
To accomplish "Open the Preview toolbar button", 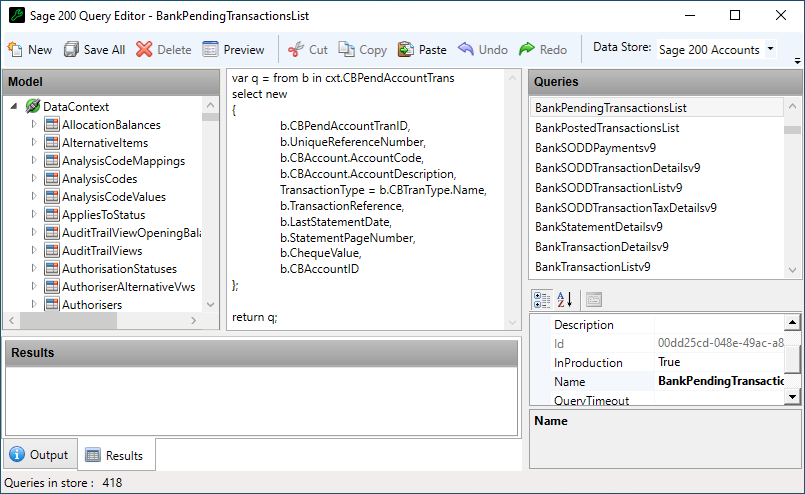I will pyautogui.click(x=210, y=49).
